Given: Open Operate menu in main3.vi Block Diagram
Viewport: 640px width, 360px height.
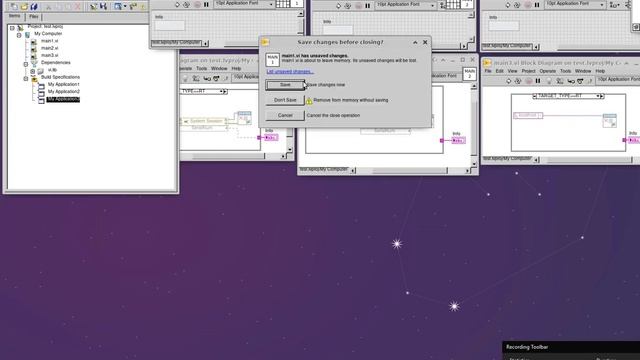Looking at the screenshot, I should [x=548, y=71].
